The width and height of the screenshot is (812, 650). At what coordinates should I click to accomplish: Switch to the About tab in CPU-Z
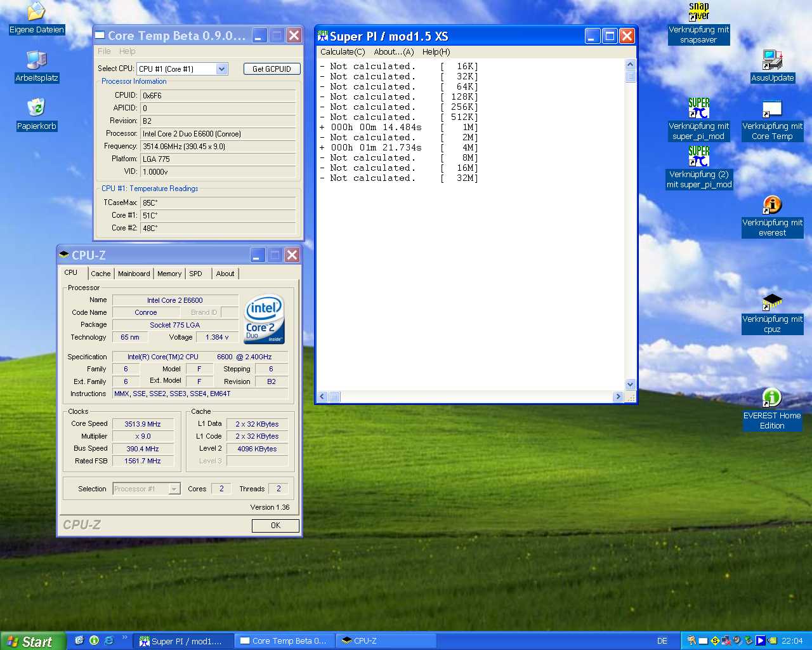coord(225,274)
